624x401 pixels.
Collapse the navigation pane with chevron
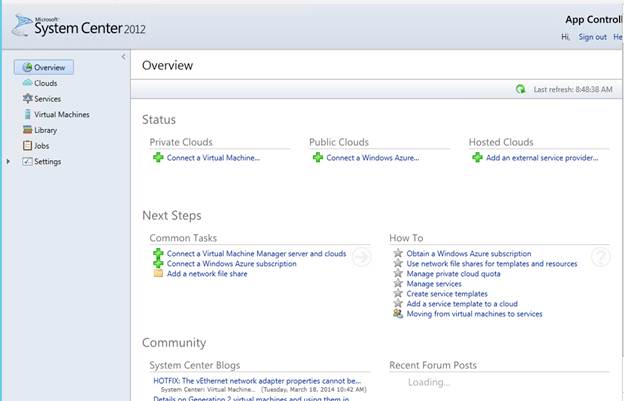tap(123, 56)
